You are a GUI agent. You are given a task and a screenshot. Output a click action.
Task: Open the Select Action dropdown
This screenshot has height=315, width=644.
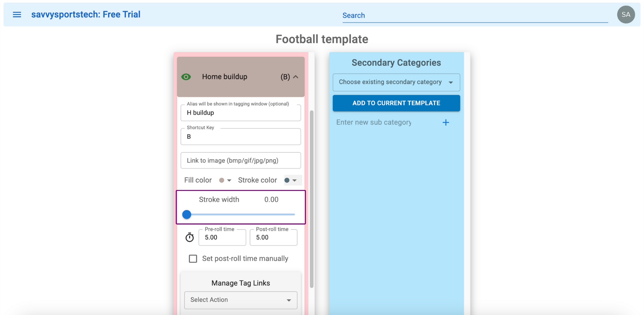pyautogui.click(x=240, y=300)
